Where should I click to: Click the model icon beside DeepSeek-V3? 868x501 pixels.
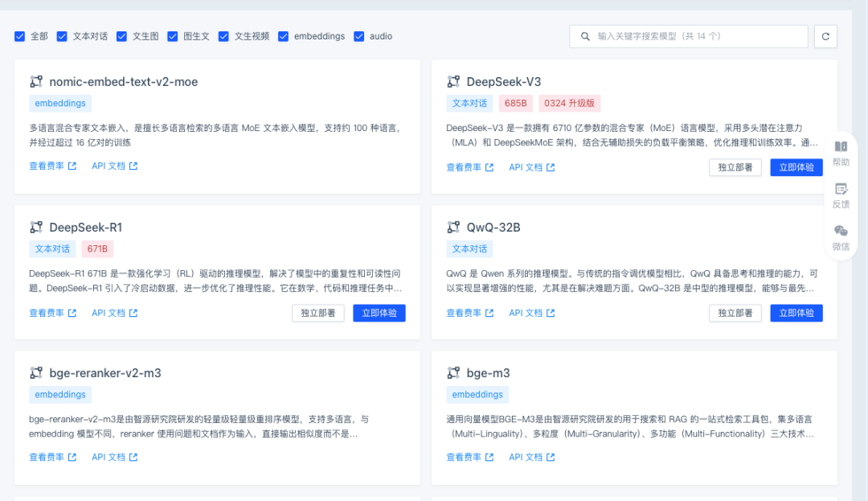453,82
